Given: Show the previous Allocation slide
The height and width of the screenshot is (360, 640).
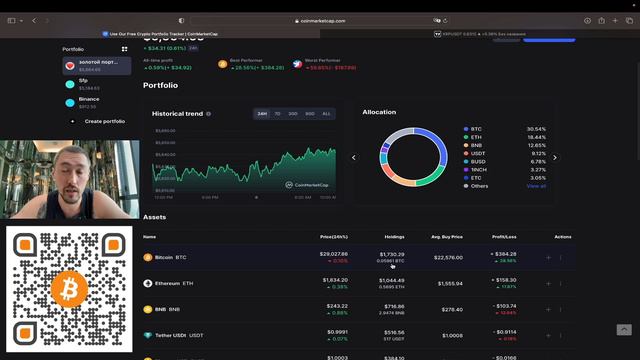Looking at the screenshot, I should pos(353,158).
